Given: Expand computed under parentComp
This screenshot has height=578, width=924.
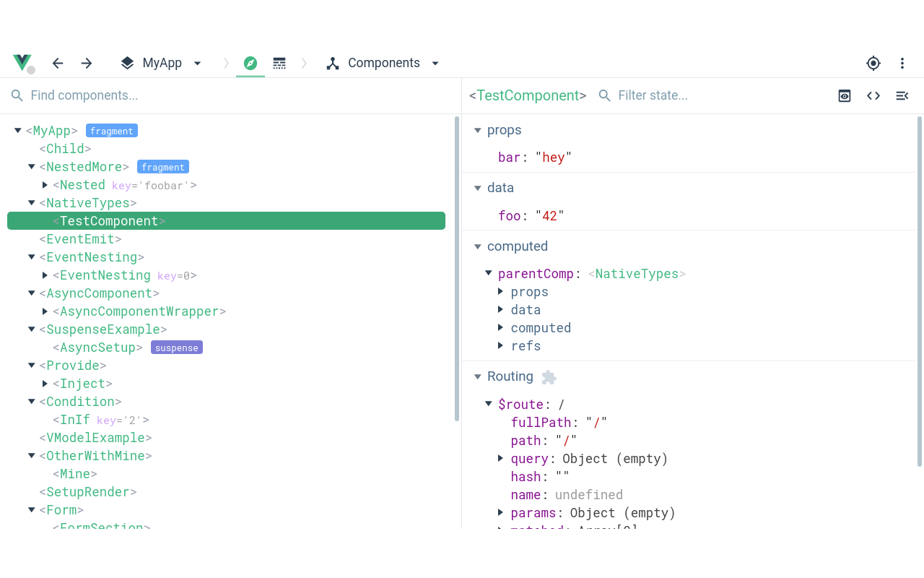Looking at the screenshot, I should [x=500, y=327].
